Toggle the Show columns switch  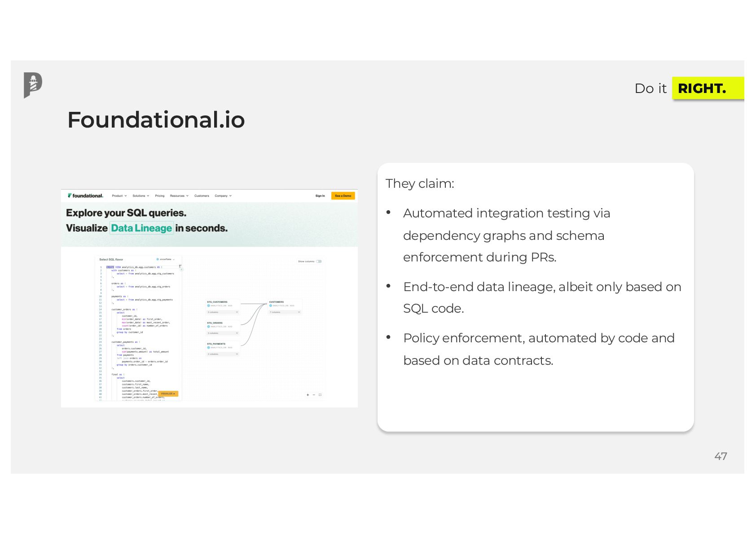click(x=319, y=261)
